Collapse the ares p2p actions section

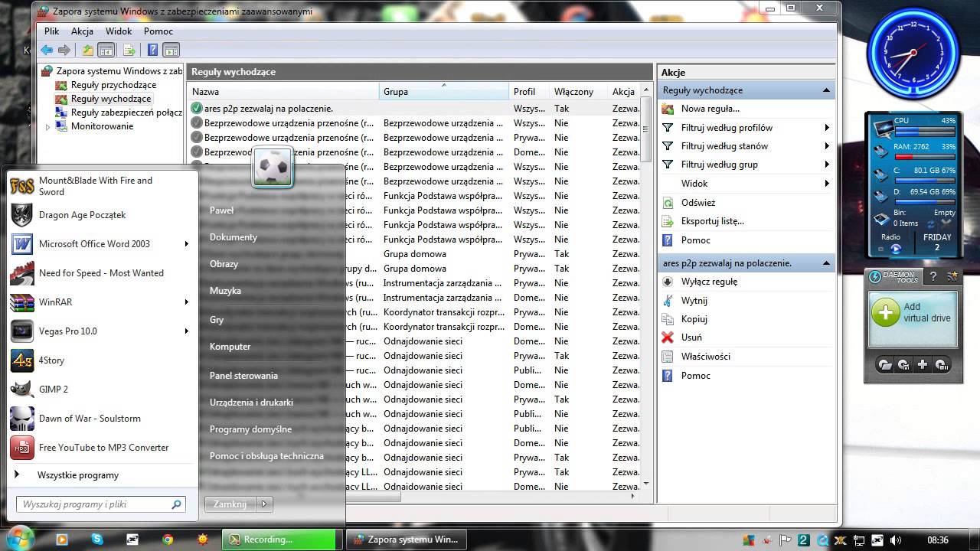tap(826, 263)
